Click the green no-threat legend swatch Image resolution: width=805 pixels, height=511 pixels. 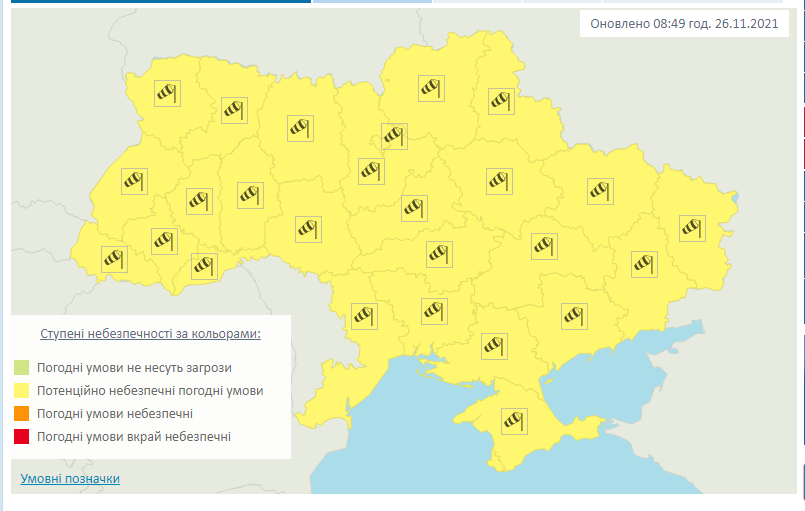coord(22,368)
